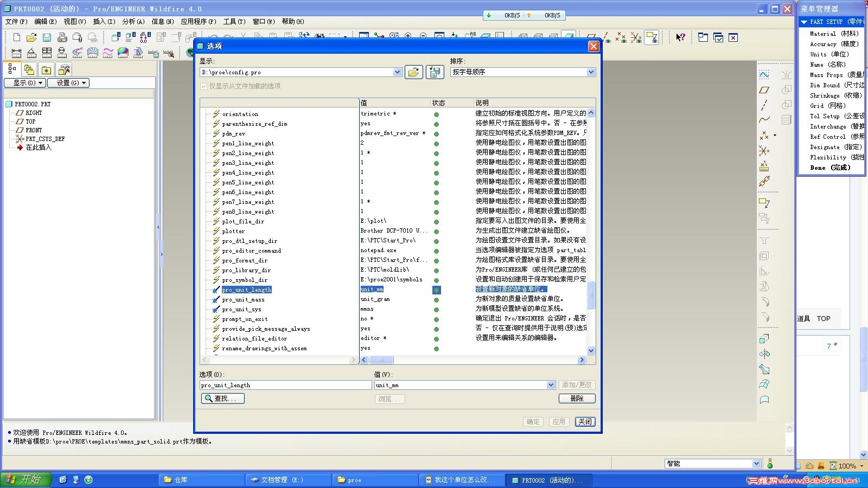The image size is (868, 488).
Task: Click the diameter measure icon
Action: coord(62,53)
